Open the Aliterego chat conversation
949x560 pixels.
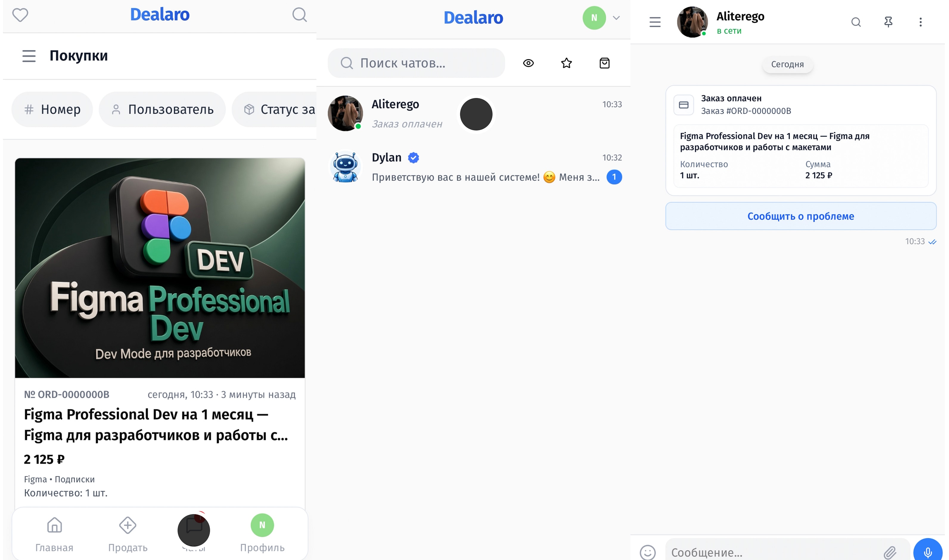coord(474,113)
